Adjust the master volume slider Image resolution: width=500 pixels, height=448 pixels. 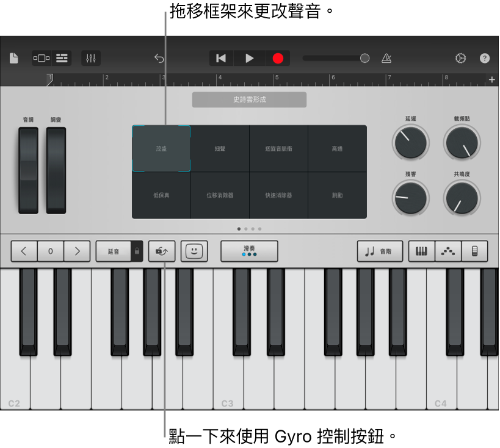coord(336,59)
